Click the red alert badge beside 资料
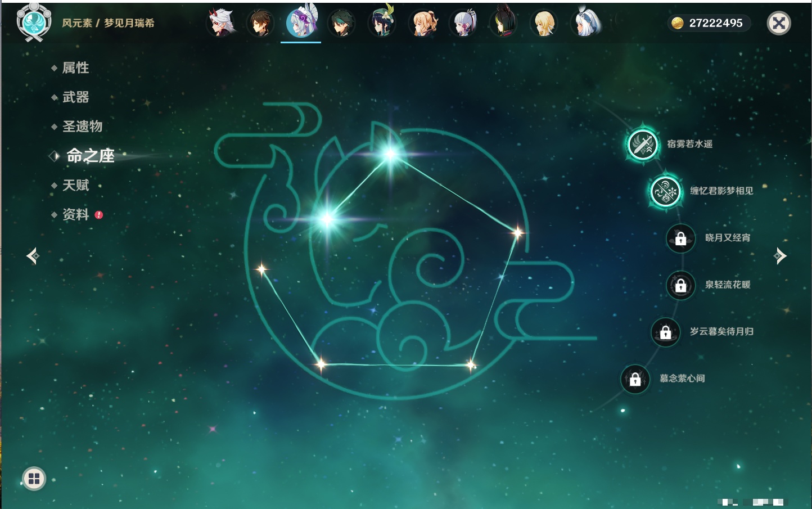The width and height of the screenshot is (812, 509). (x=99, y=215)
